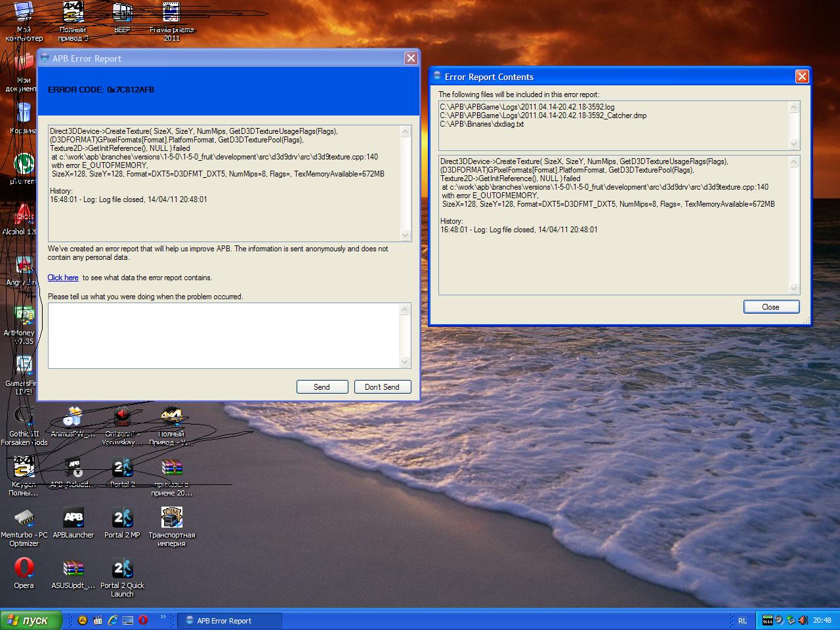
Task: Select the Portal 2 desktop shortcut
Action: click(x=122, y=472)
